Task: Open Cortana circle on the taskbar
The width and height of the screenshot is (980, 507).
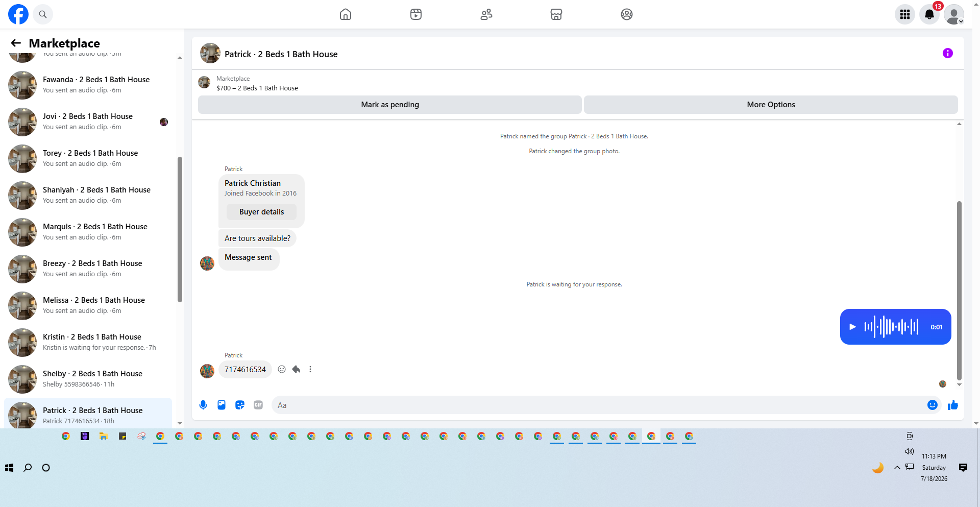Action: pyautogui.click(x=46, y=468)
